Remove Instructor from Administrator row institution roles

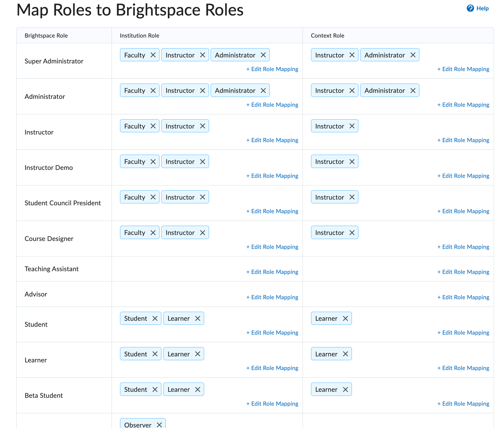(x=202, y=90)
